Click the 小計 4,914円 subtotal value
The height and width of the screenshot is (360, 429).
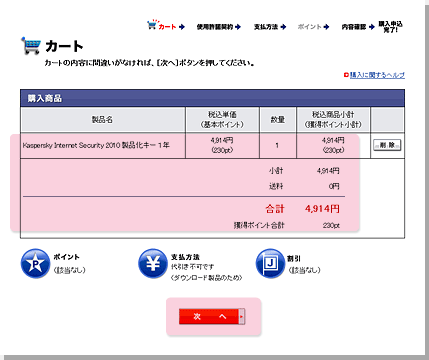coord(328,171)
